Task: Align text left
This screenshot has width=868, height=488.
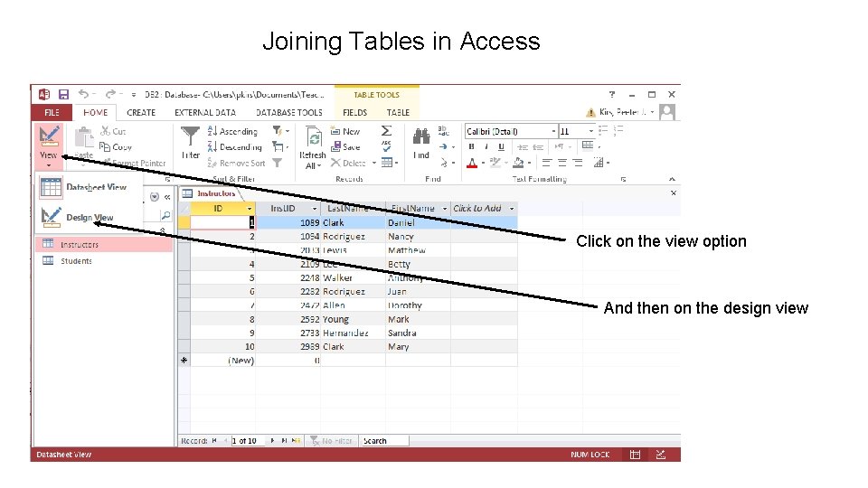Action: pos(547,163)
